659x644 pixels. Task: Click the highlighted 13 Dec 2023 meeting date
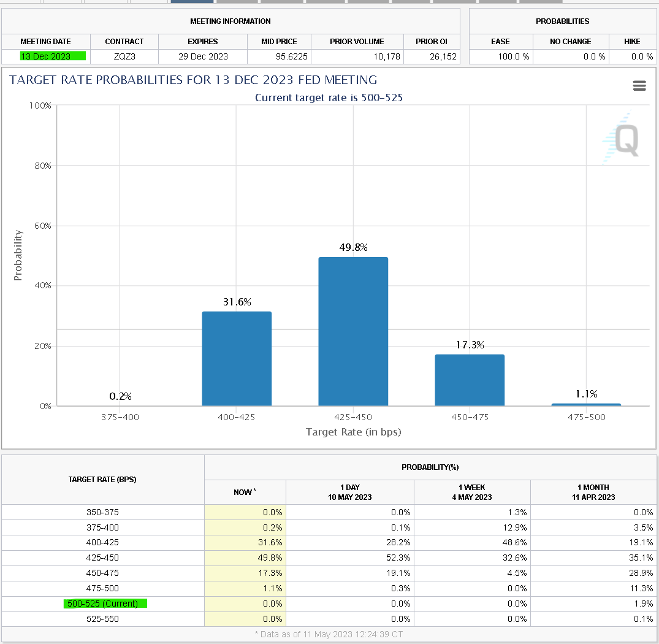click(53, 56)
